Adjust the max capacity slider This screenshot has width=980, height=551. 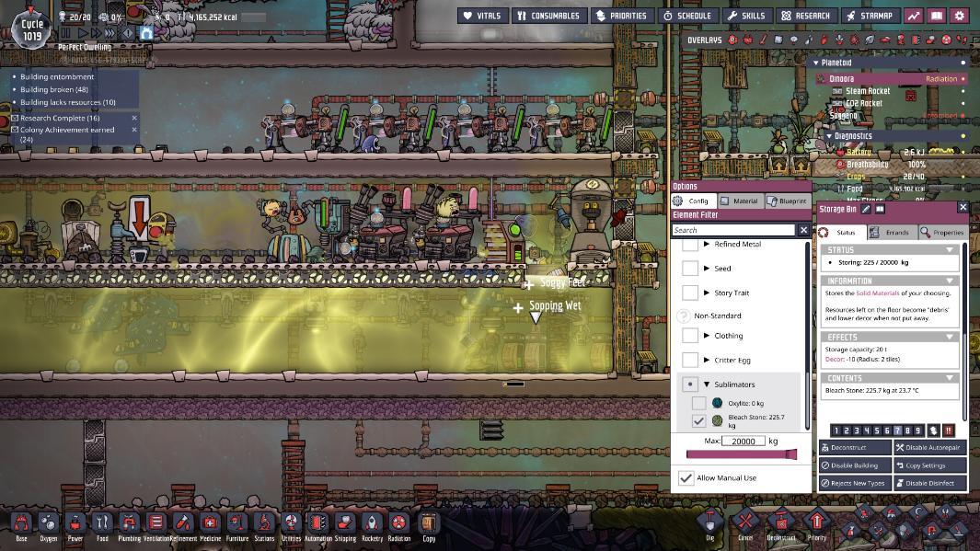(742, 454)
